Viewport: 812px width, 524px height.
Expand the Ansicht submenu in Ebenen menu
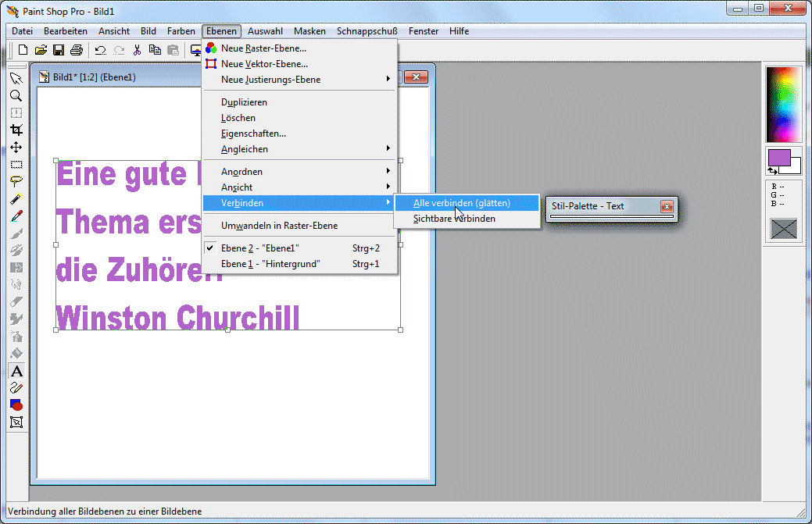coord(299,187)
